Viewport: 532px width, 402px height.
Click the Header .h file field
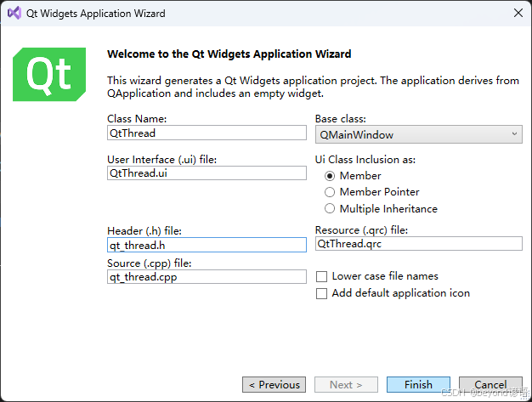[207, 245]
